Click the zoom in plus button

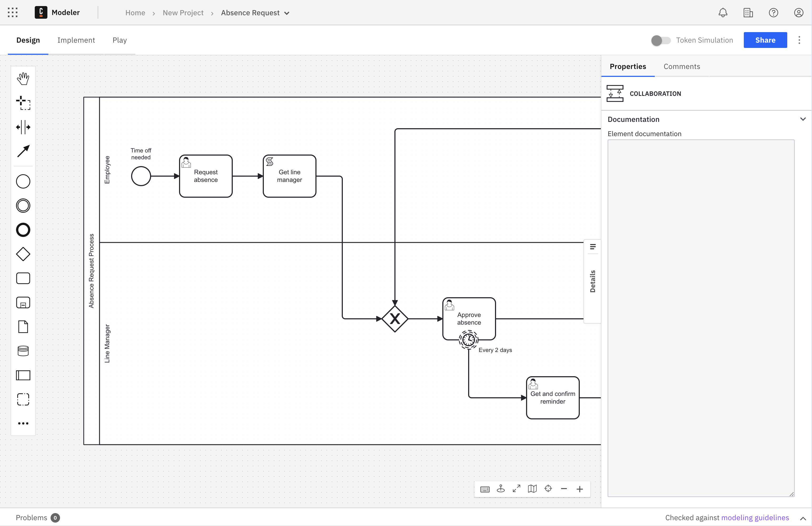[580, 489]
